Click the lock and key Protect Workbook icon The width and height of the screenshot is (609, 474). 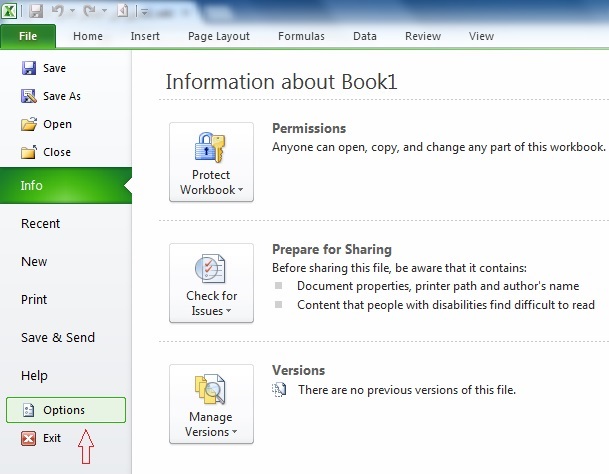pyautogui.click(x=210, y=148)
